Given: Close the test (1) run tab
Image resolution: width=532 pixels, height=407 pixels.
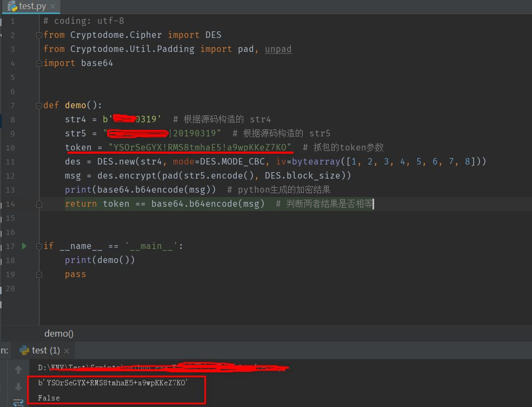Looking at the screenshot, I should pos(67,351).
